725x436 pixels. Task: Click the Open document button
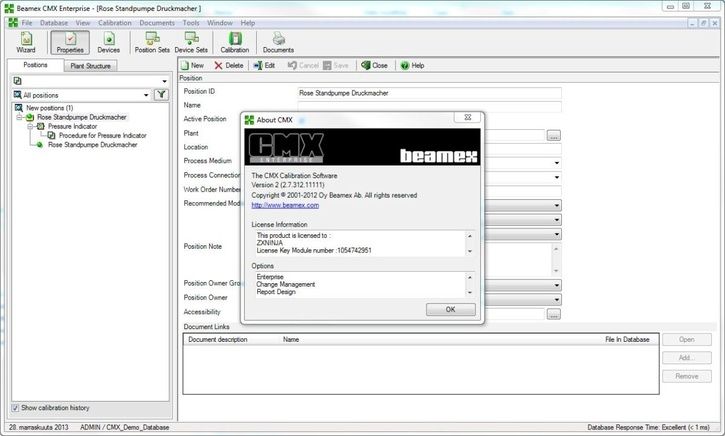point(687,339)
